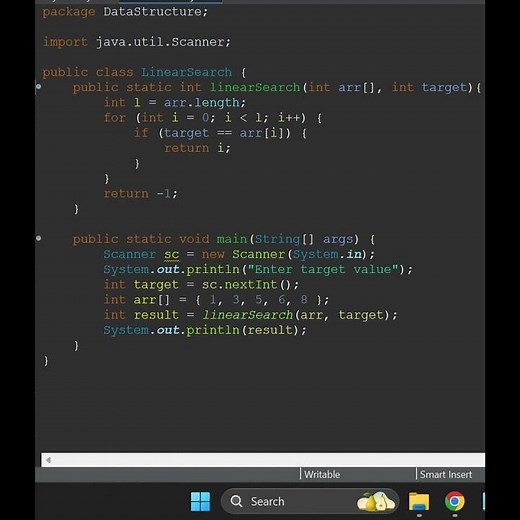Click the class name 'LinearSearch'

(186, 72)
